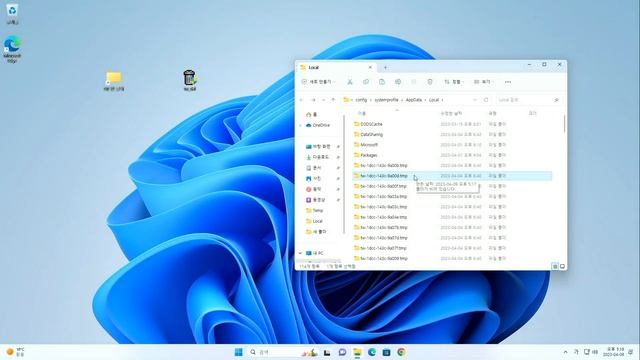Click File Explorer icon on the taskbar
The height and width of the screenshot is (360, 640).
pyautogui.click(x=357, y=352)
